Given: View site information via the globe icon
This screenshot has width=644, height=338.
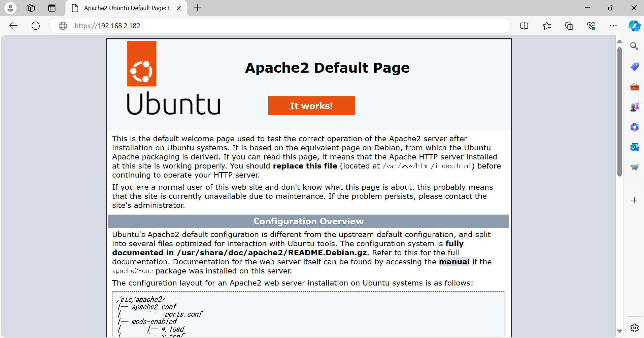Looking at the screenshot, I should coord(63,26).
